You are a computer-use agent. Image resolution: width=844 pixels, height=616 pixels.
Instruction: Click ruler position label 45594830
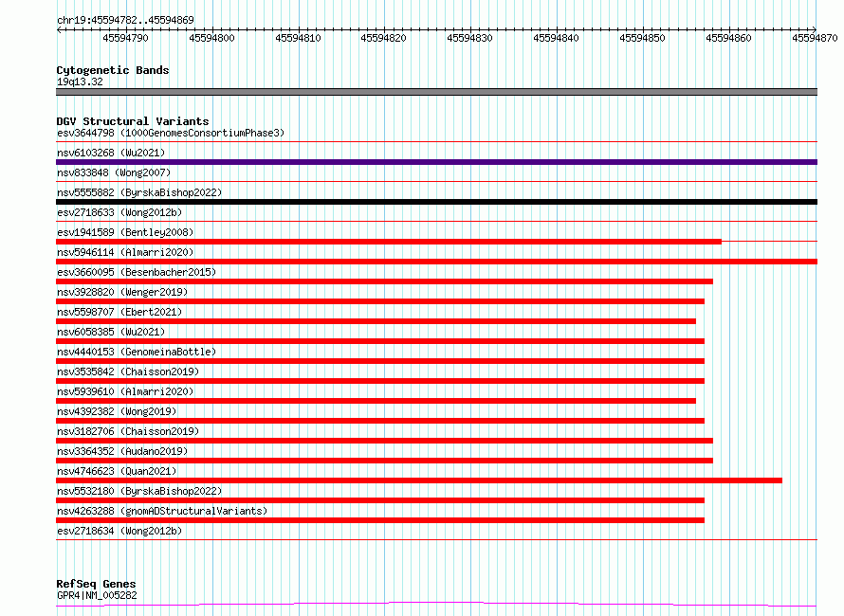[x=470, y=38]
